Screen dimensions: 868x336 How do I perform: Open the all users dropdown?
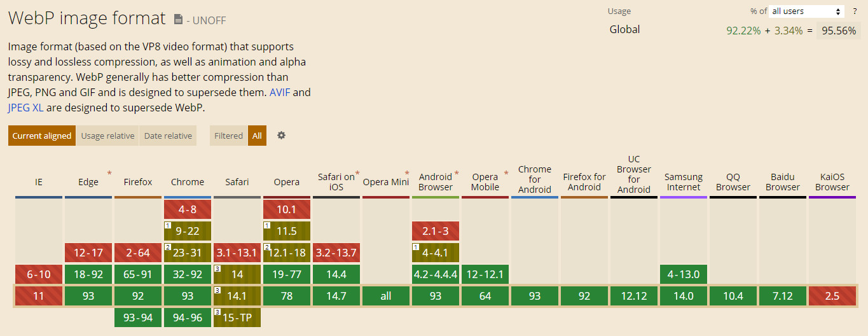coord(806,11)
